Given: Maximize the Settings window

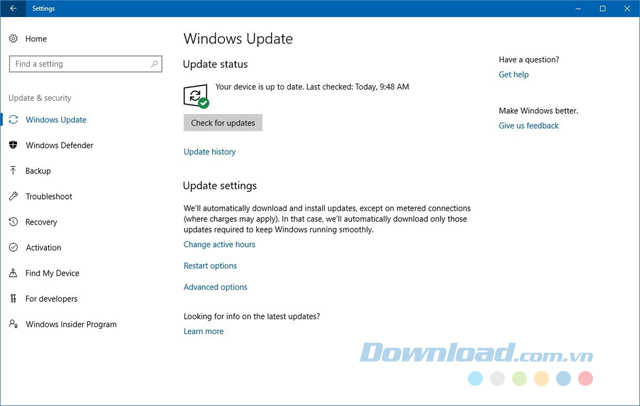Looking at the screenshot, I should pyautogui.click(x=602, y=8).
